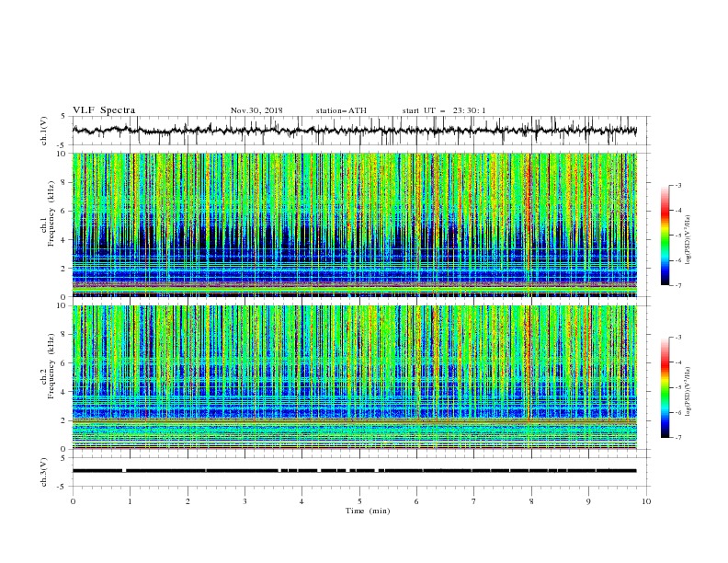Click time axis tick label "3"
This screenshot has height=563, width=728.
pyautogui.click(x=245, y=501)
